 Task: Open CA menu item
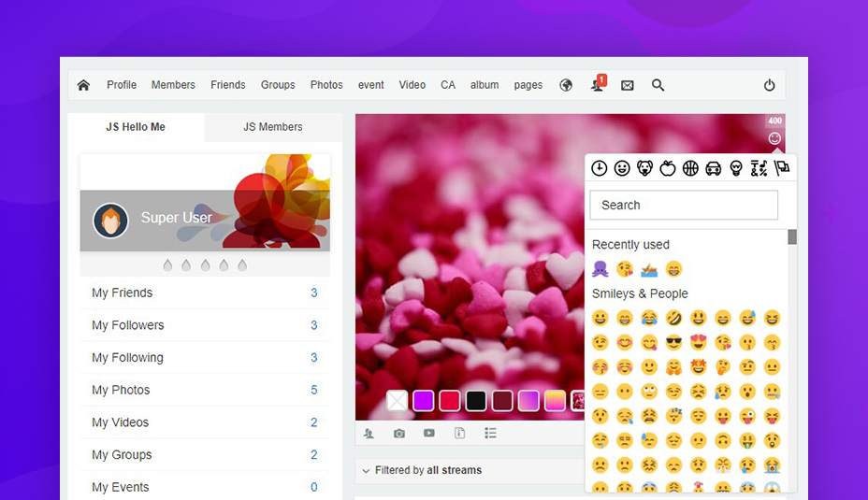pyautogui.click(x=448, y=85)
